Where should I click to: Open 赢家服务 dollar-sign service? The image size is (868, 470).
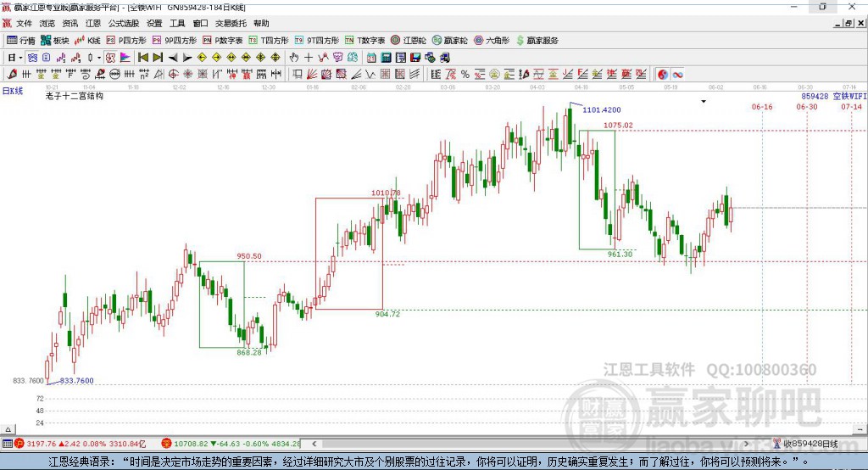(537, 41)
